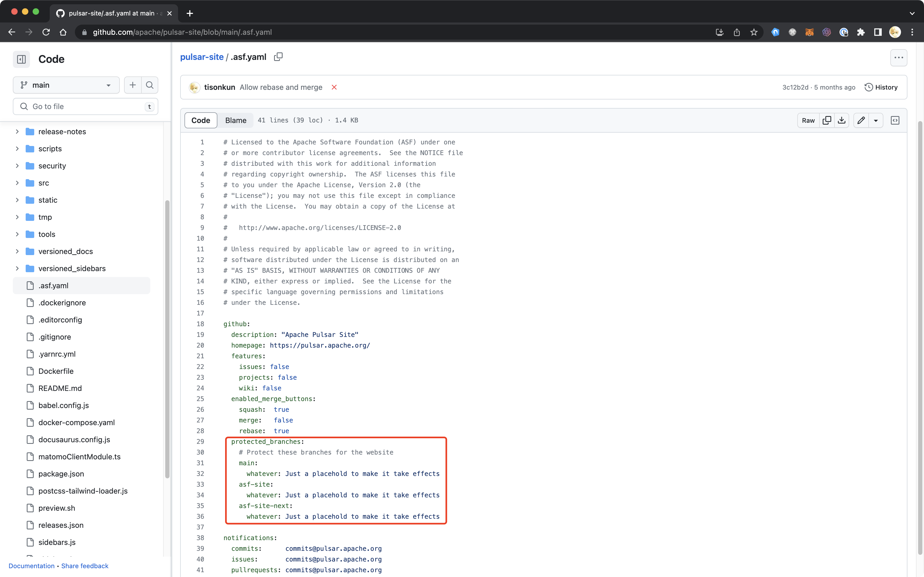This screenshot has width=924, height=577.
Task: Expand the scripts folder
Action: pyautogui.click(x=17, y=148)
